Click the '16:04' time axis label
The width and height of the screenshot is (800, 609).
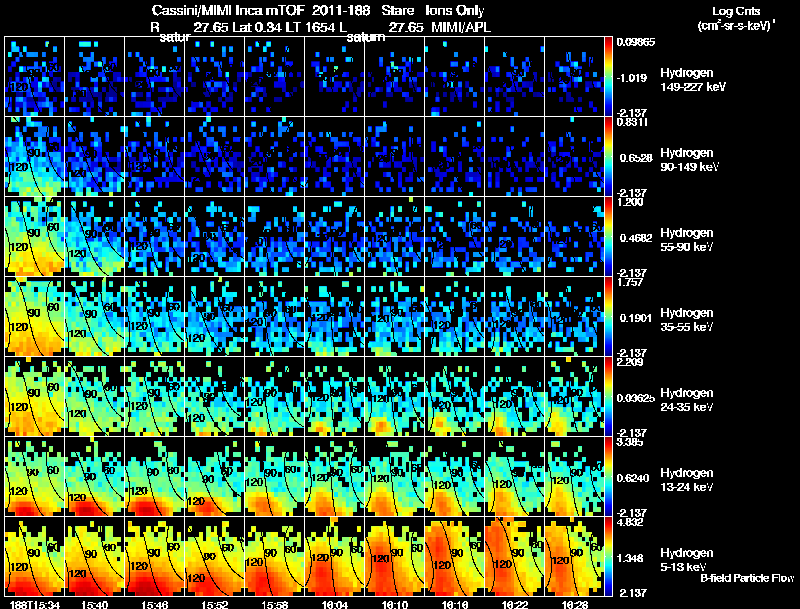335,604
